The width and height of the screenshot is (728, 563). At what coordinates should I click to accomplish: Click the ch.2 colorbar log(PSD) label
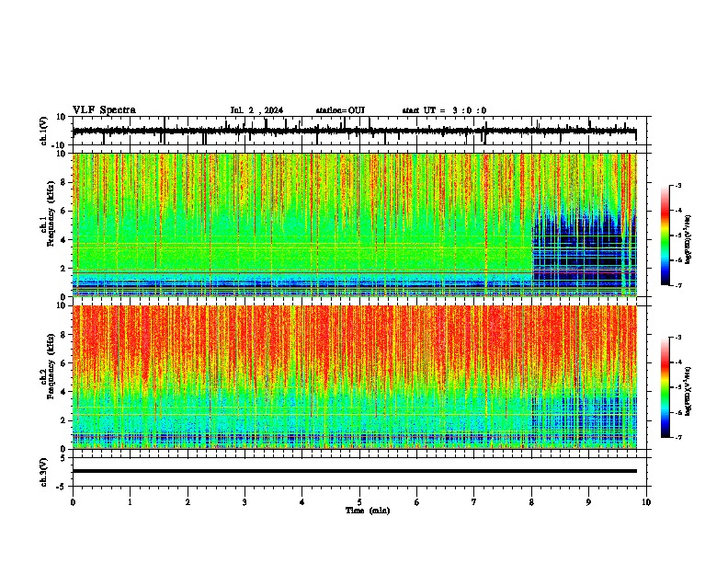pyautogui.click(x=688, y=391)
